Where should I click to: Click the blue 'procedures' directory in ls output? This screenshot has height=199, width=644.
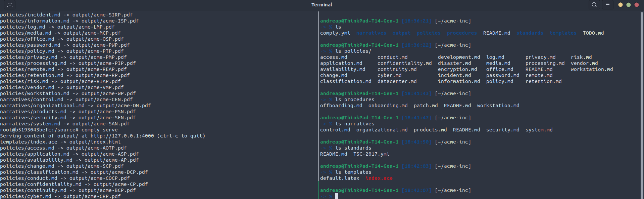pyautogui.click(x=461, y=33)
